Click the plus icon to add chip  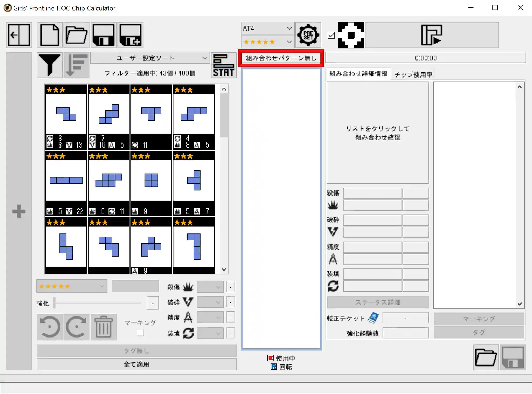point(19,211)
